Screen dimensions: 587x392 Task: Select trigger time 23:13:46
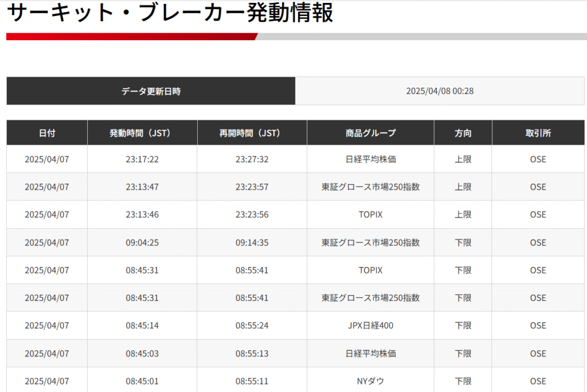pyautogui.click(x=142, y=214)
